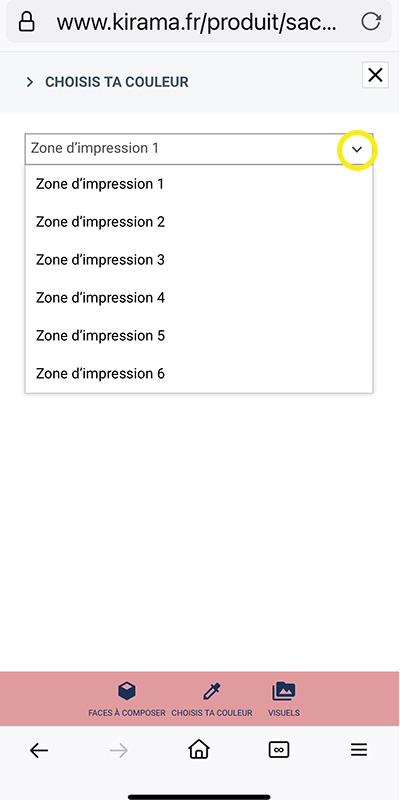
Task: Choose Zone d'impression 3 option
Action: [x=199, y=260]
